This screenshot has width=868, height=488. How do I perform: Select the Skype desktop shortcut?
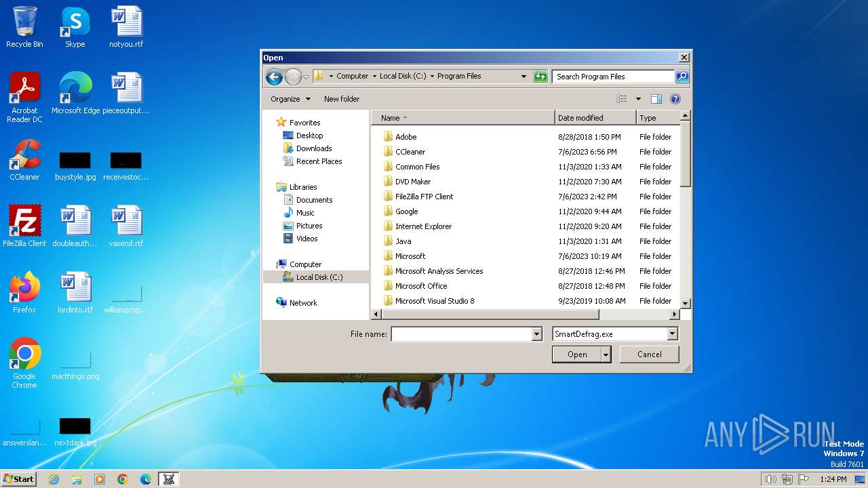pos(75,27)
